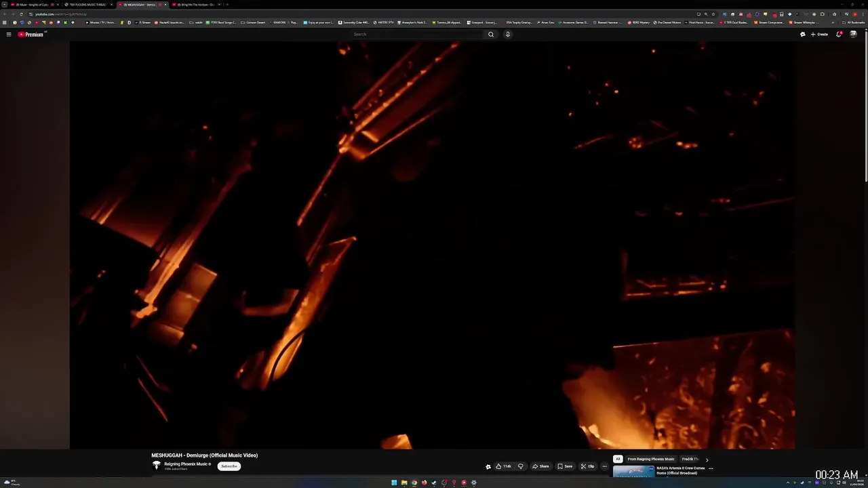868x488 pixels.
Task: Start voice search with the microphone
Action: coord(507,34)
